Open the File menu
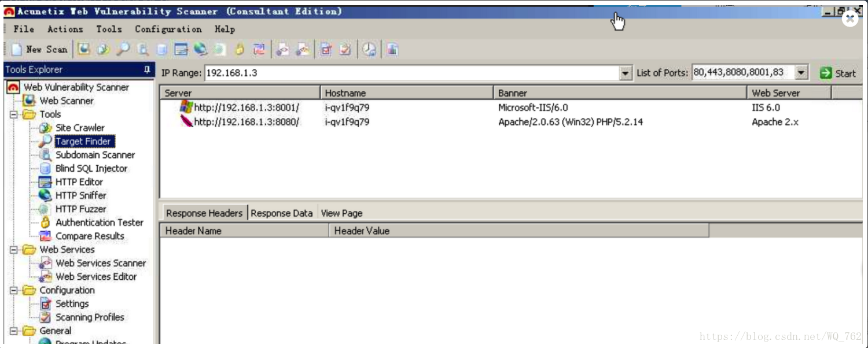 24,29
